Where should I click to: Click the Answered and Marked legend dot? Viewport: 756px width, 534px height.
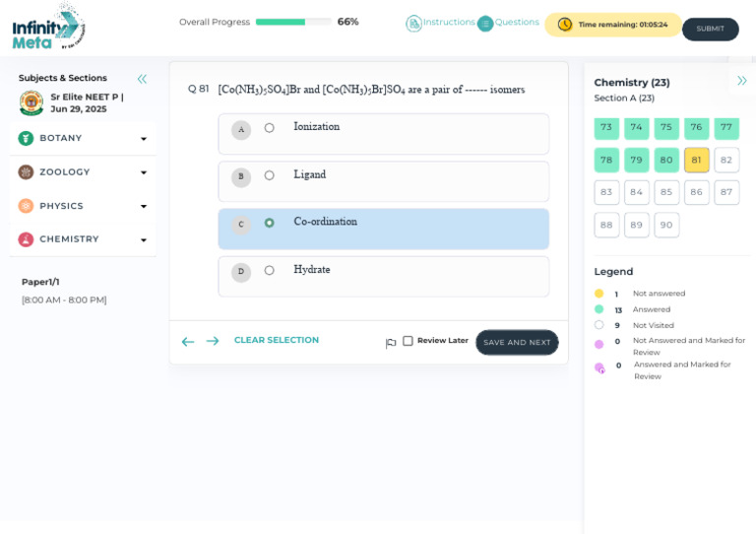(x=599, y=368)
